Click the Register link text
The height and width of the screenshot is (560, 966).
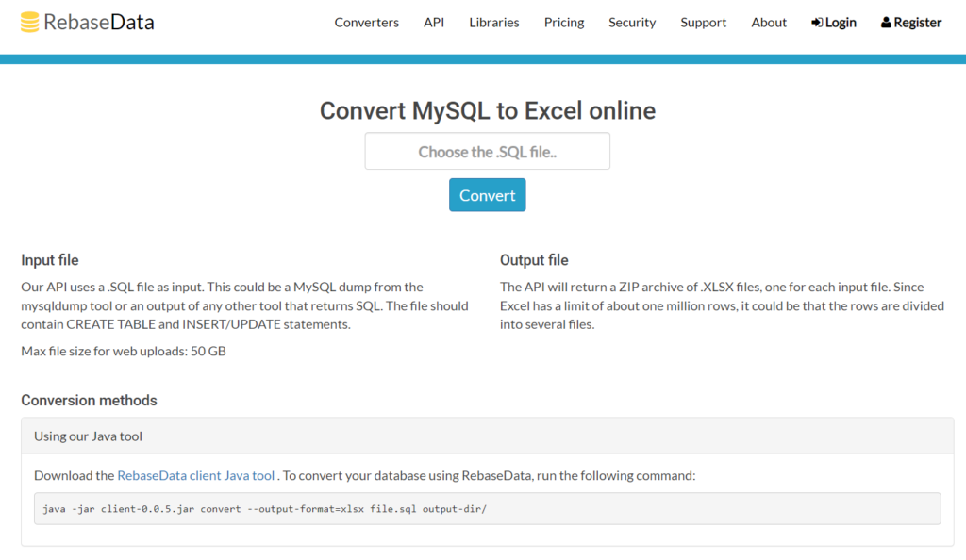917,23
